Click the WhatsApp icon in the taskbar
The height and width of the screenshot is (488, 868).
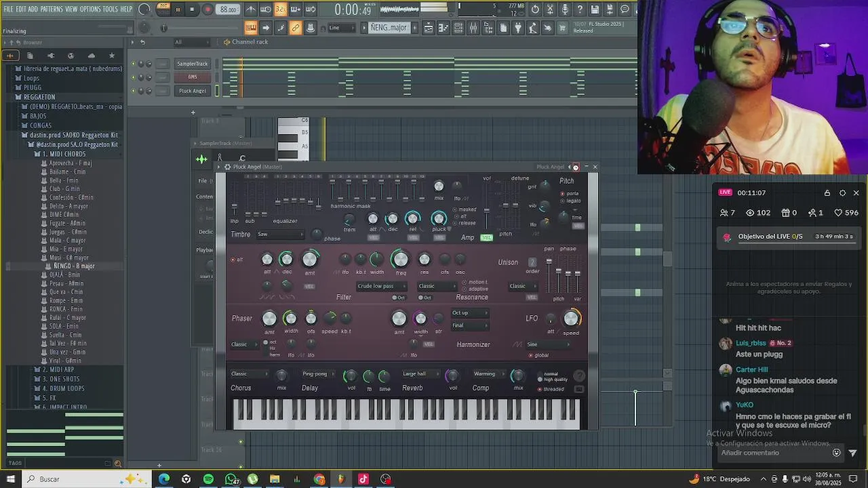tap(231, 479)
